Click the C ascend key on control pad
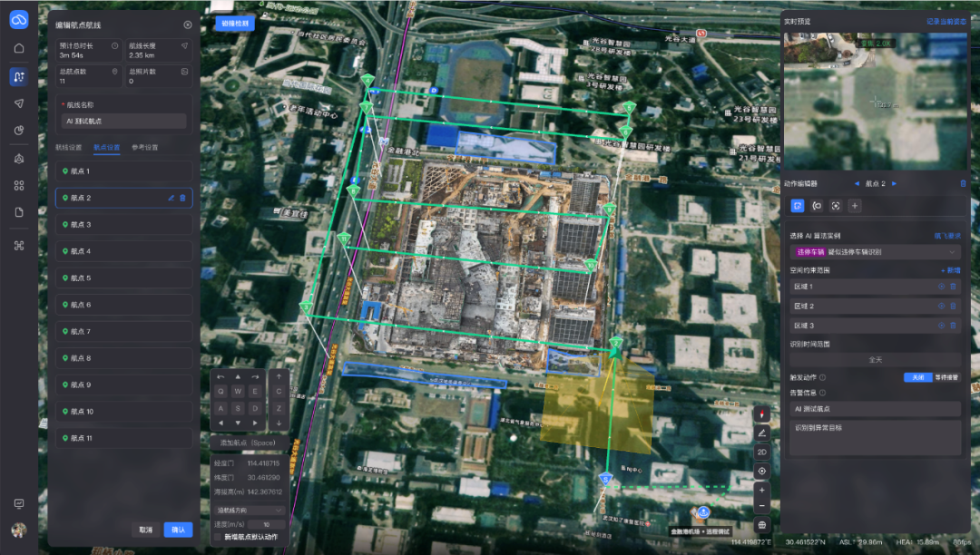This screenshot has width=980, height=555. (x=279, y=392)
